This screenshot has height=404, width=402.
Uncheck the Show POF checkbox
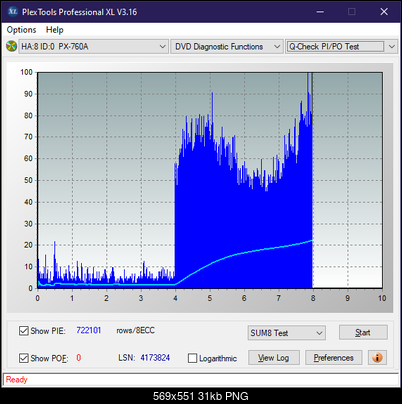(24, 358)
